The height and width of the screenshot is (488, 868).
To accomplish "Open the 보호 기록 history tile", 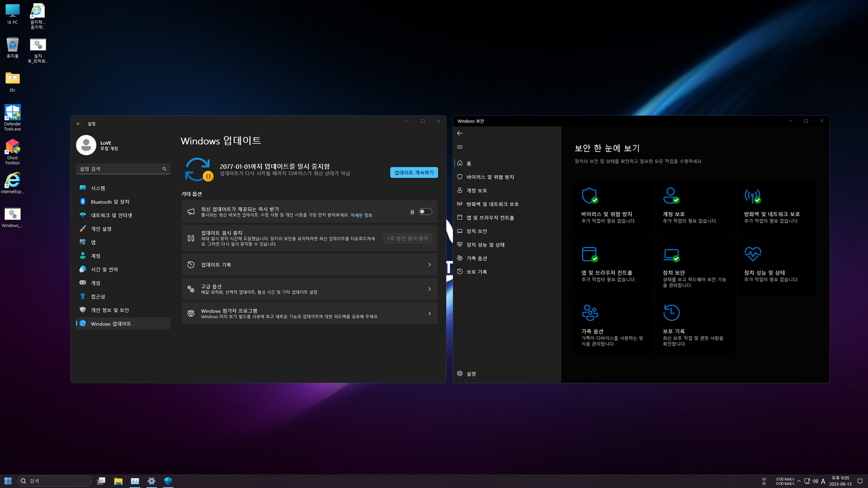I will coord(695,325).
